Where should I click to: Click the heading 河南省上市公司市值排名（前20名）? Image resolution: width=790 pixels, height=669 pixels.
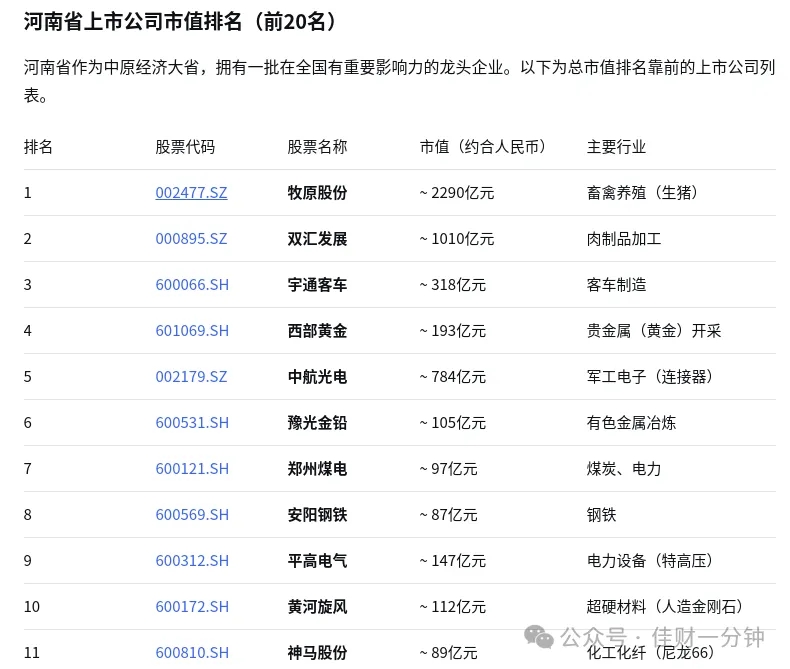[x=181, y=21]
